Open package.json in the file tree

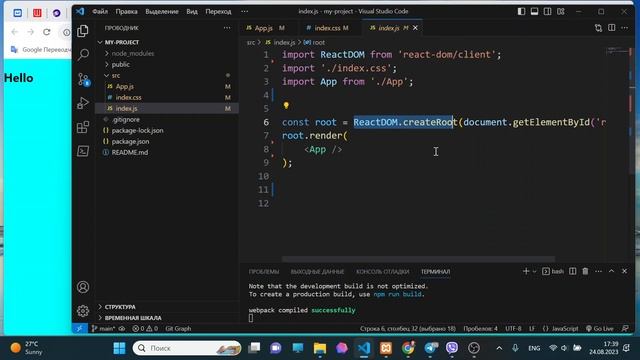click(130, 142)
